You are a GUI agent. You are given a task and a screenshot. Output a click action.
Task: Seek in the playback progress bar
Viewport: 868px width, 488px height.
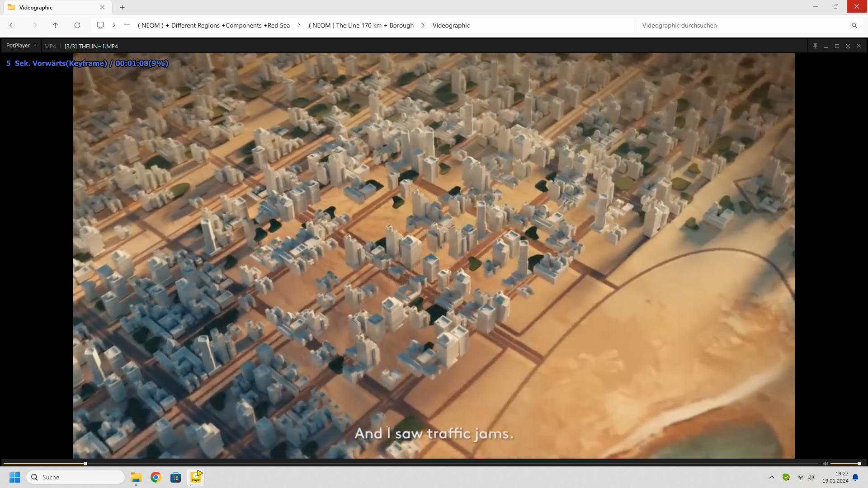(x=410, y=464)
